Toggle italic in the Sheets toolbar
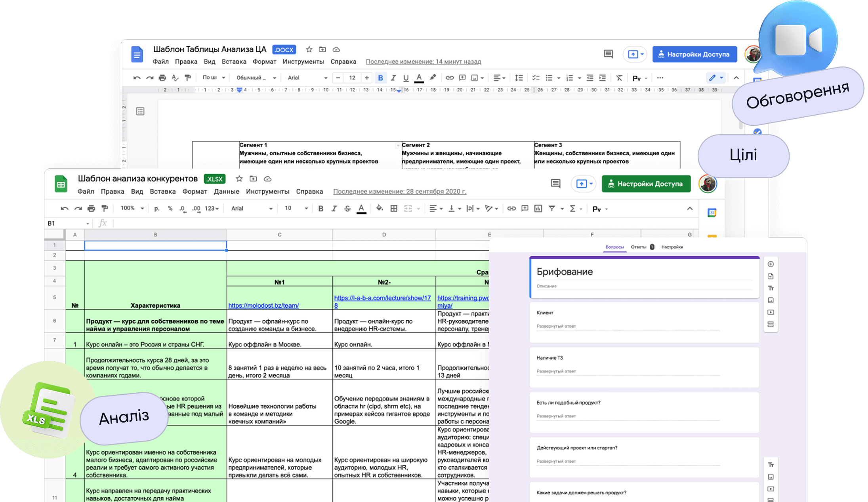868x502 pixels. tap(334, 209)
